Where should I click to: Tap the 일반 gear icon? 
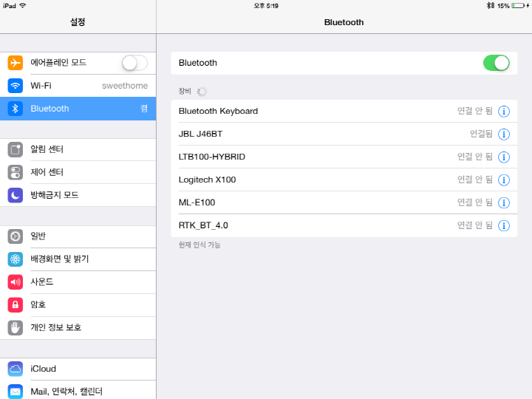pyautogui.click(x=16, y=236)
